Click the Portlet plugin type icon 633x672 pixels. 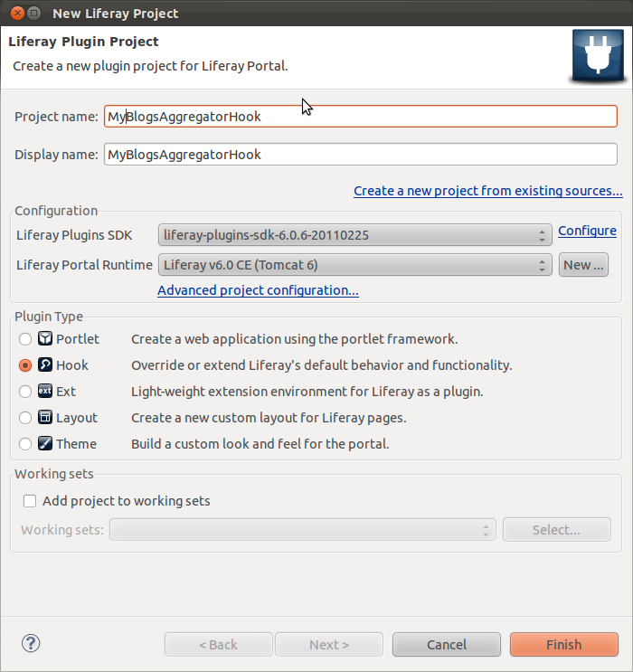(46, 339)
